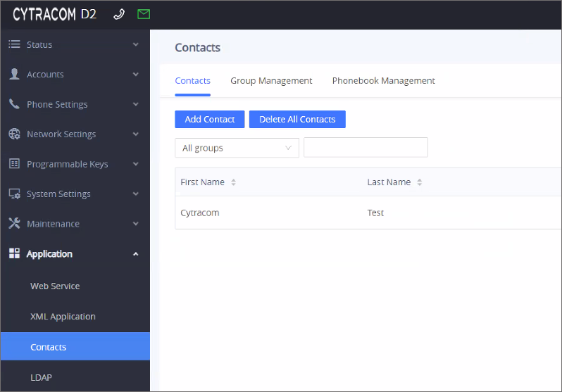Click the contact search input field
The height and width of the screenshot is (392, 562).
tap(366, 148)
